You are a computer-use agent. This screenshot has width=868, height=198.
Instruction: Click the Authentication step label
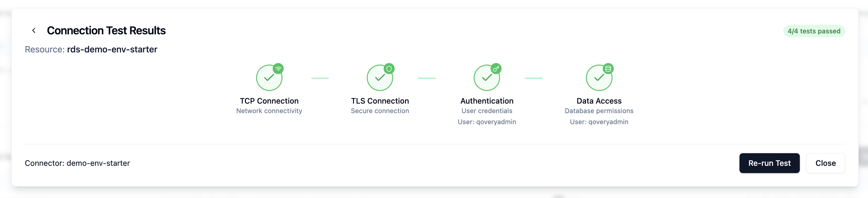pos(487,101)
